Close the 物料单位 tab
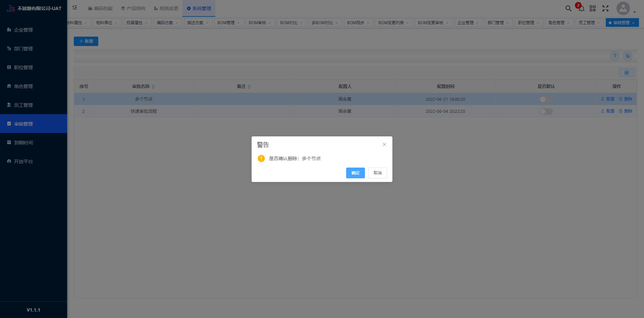This screenshot has width=644, height=318. [116, 23]
